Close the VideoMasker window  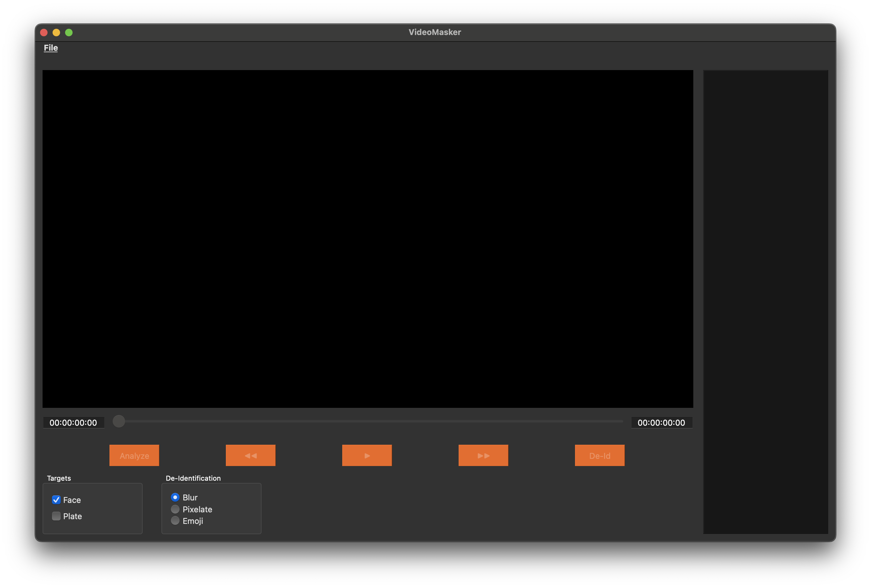pyautogui.click(x=44, y=33)
